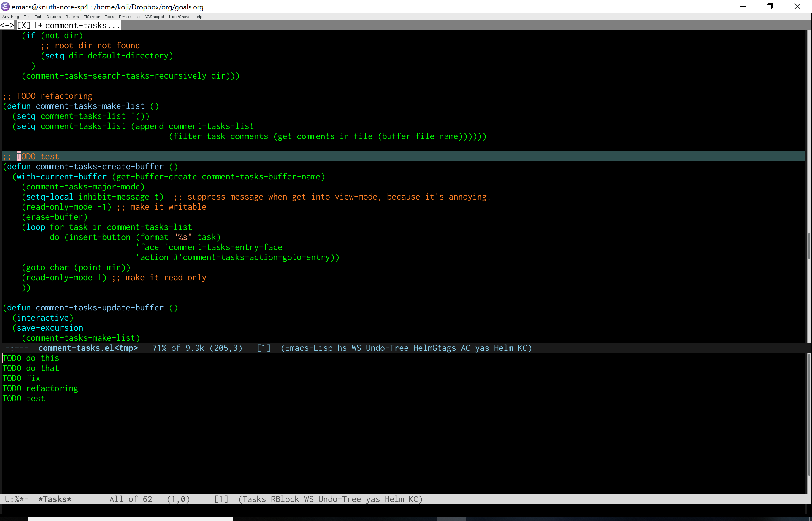812x521 pixels.
Task: Click *Tasks* buffer name in lower mode line
Action: point(55,499)
